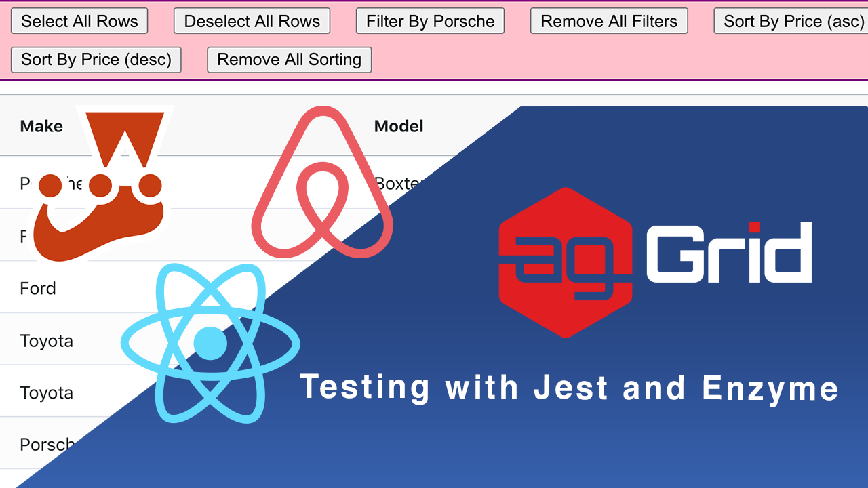
Task: Click the Jest jester-shoe logo
Action: pyautogui.click(x=102, y=183)
